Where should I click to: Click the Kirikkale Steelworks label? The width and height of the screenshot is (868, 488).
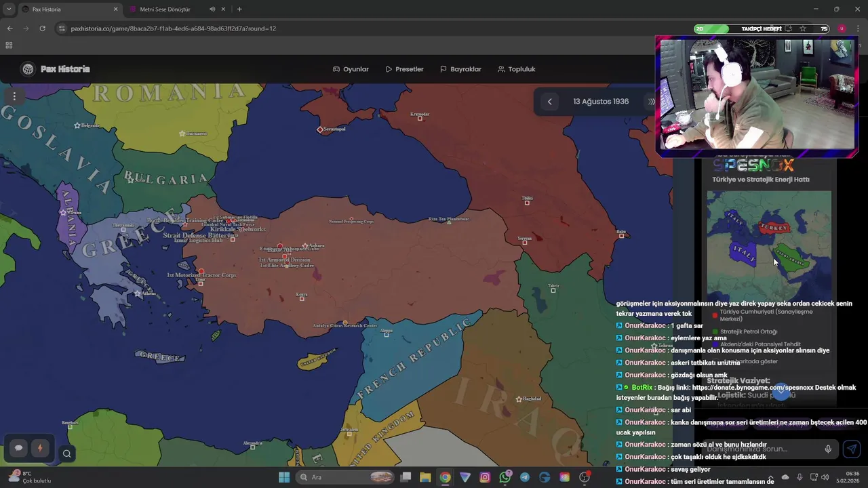pyautogui.click(x=238, y=229)
